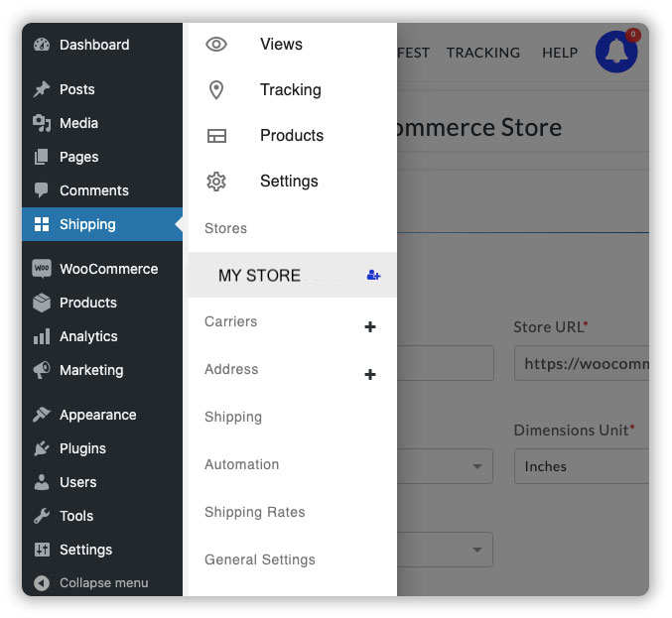Screen dimensions: 672x618
Task: Go to Media in WordPress sidebar
Action: coord(78,123)
